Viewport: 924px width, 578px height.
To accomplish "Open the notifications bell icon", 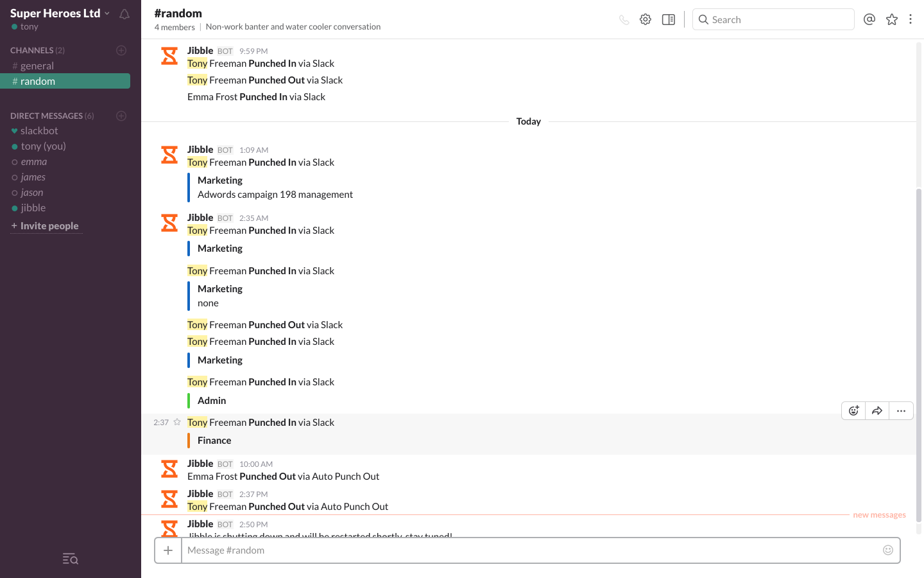I will pyautogui.click(x=124, y=14).
